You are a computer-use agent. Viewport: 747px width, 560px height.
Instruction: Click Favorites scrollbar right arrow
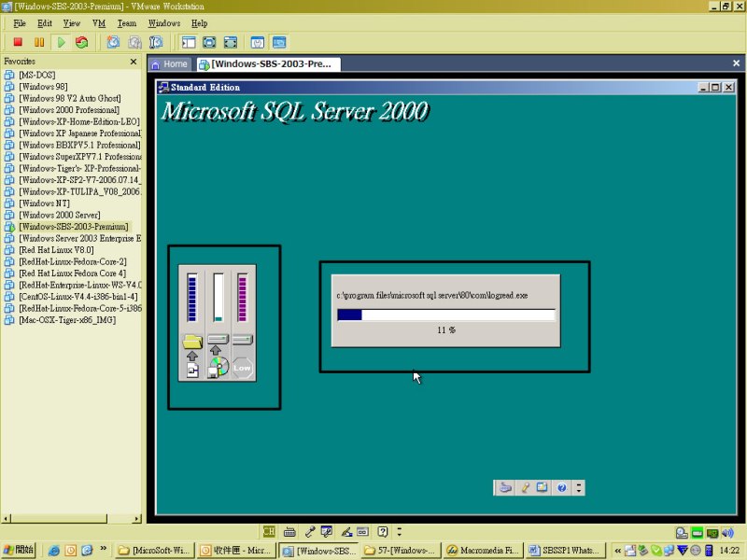(x=137, y=518)
